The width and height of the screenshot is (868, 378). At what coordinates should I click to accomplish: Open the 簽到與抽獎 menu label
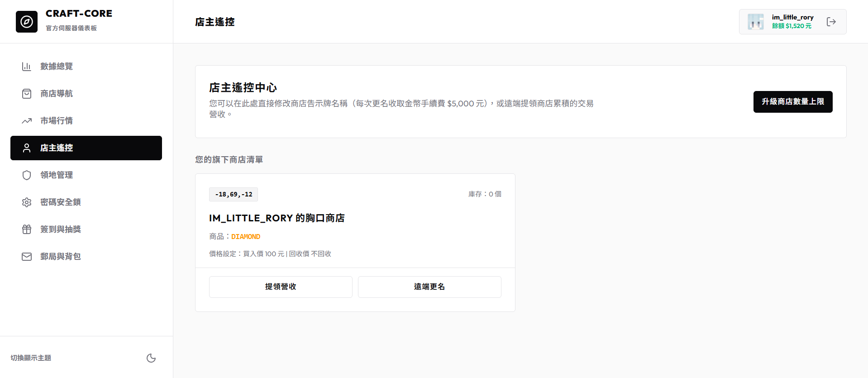[61, 230]
